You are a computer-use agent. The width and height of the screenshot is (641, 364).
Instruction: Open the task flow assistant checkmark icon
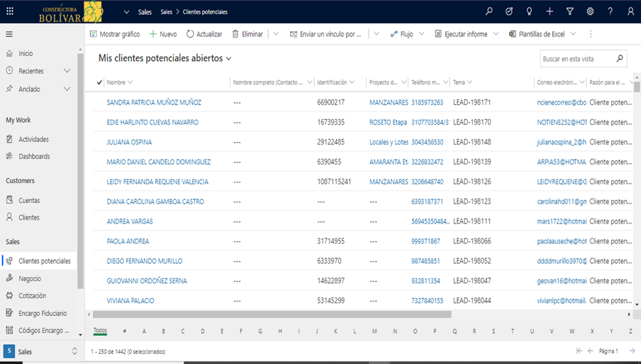tap(509, 11)
